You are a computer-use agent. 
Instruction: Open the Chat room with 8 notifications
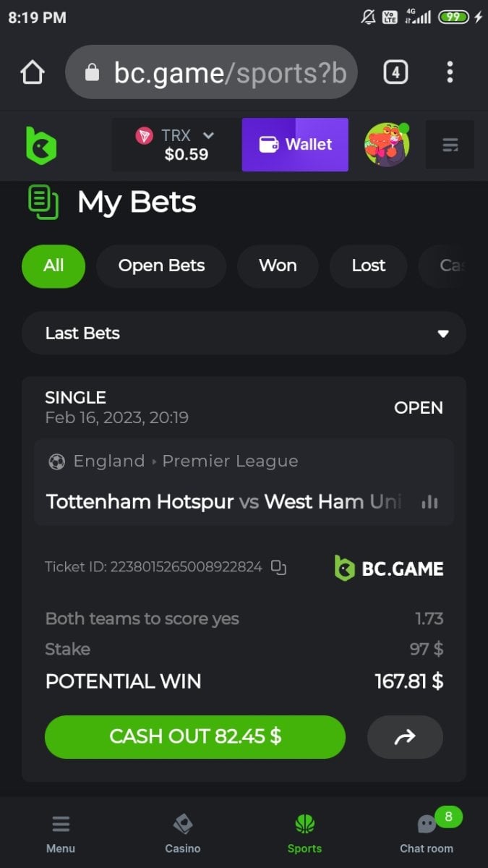coord(427,833)
